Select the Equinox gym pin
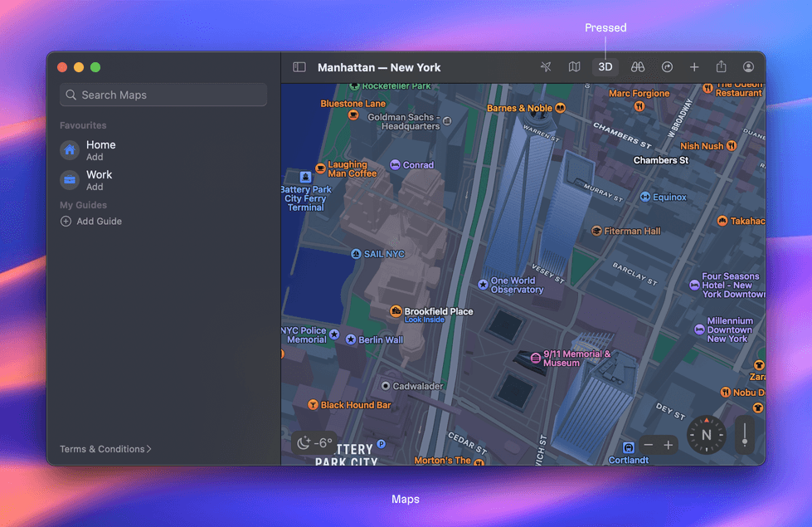Image resolution: width=812 pixels, height=527 pixels. point(645,197)
